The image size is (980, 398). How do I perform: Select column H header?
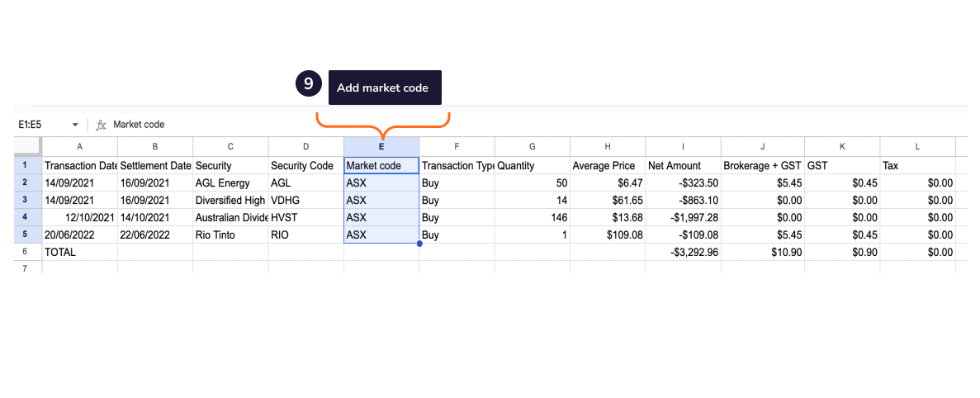(x=607, y=146)
